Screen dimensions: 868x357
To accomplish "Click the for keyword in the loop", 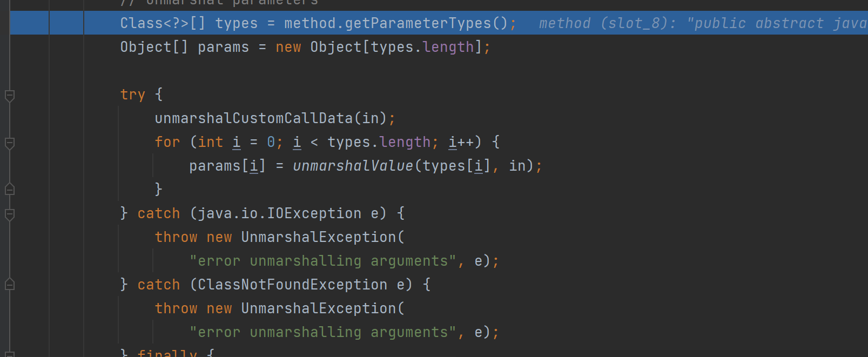I will coord(167,142).
